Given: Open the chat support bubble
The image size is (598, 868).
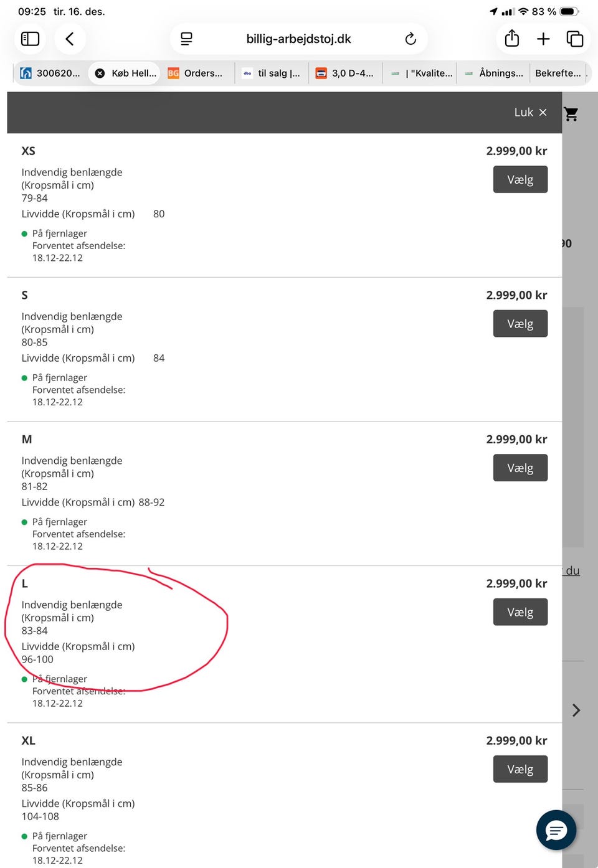Looking at the screenshot, I should click(x=556, y=830).
